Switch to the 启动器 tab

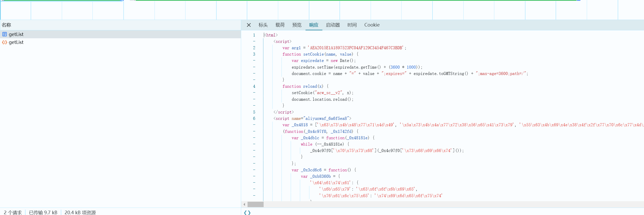333,25
